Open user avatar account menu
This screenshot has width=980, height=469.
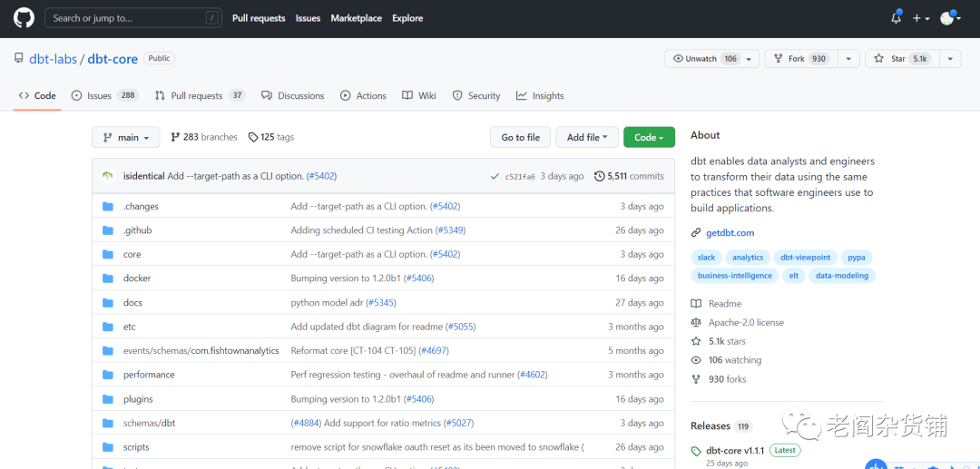click(950, 18)
